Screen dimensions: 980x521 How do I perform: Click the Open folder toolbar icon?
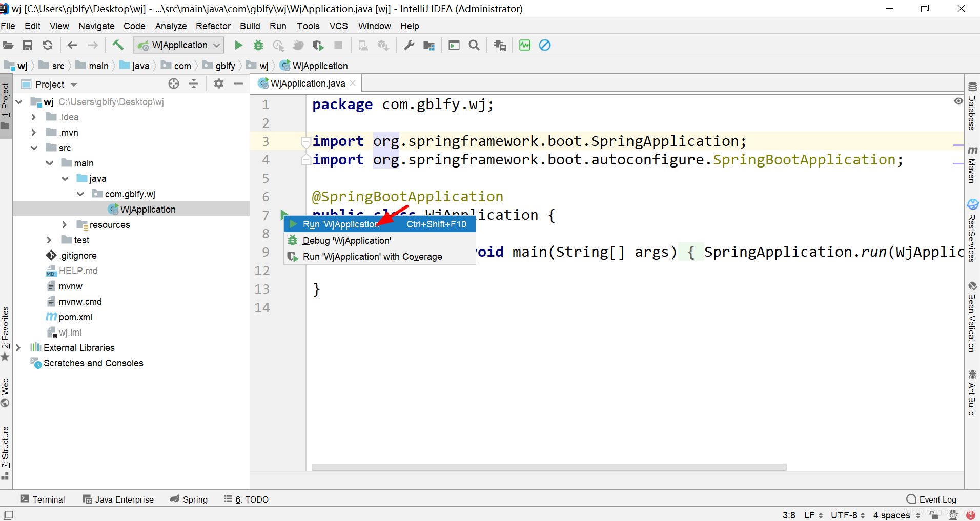pos(8,46)
